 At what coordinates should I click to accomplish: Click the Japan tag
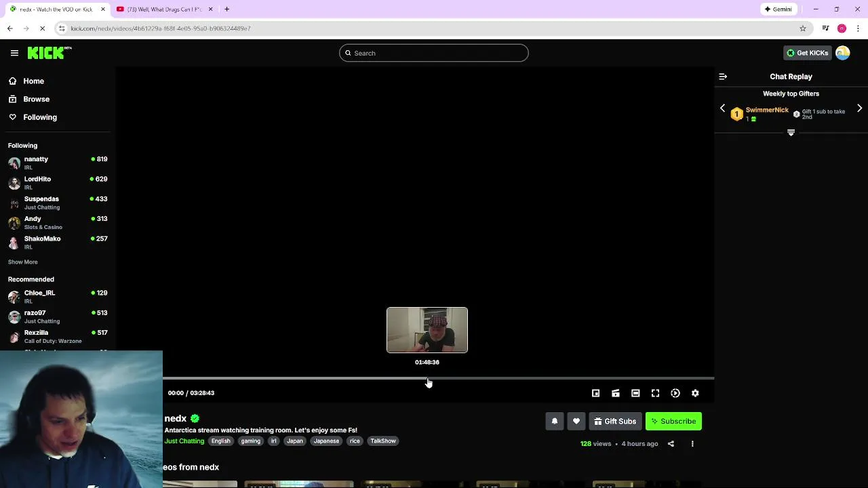[x=295, y=441]
